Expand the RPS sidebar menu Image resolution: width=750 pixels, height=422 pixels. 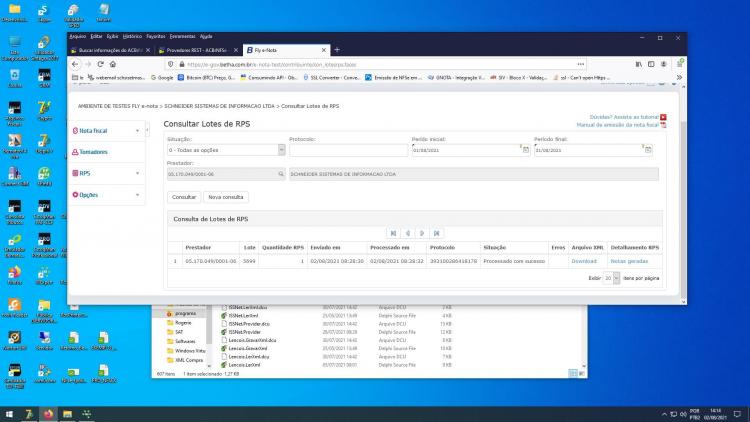106,173
